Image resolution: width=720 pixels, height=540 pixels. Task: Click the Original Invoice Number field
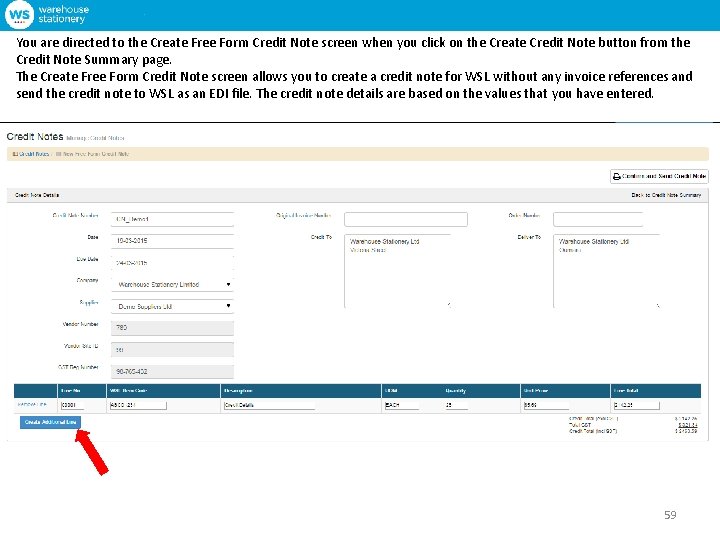[x=406, y=219]
